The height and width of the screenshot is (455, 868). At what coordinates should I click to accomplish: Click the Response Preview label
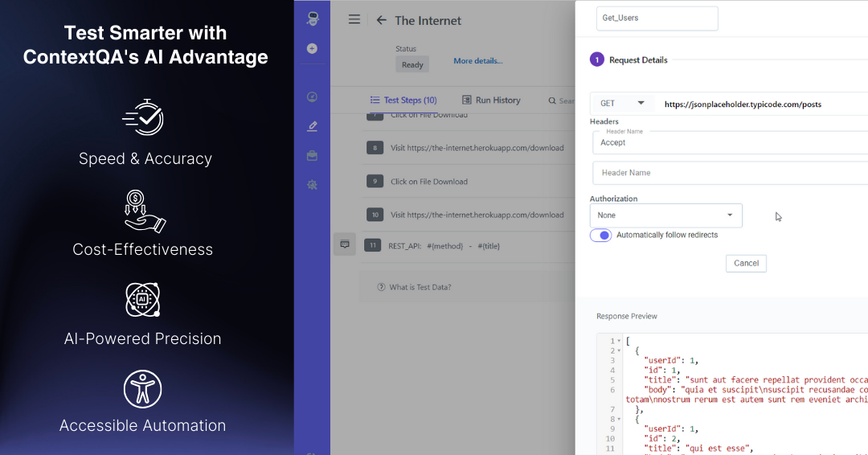[x=627, y=316]
